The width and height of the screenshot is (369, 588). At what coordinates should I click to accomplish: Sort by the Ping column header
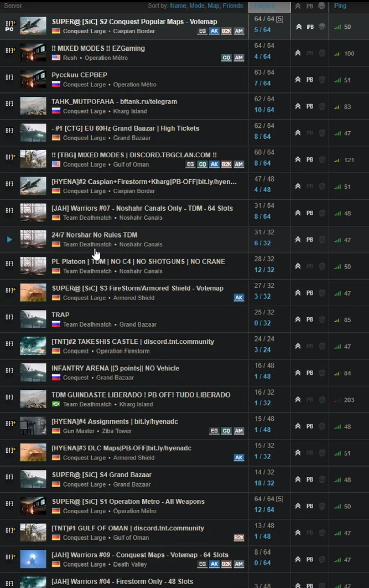[x=340, y=6]
